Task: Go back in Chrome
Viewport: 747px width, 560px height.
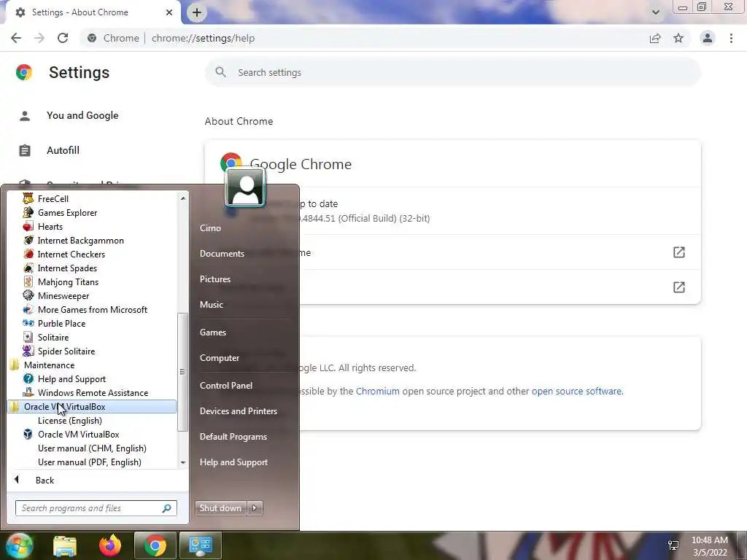Action: click(16, 38)
